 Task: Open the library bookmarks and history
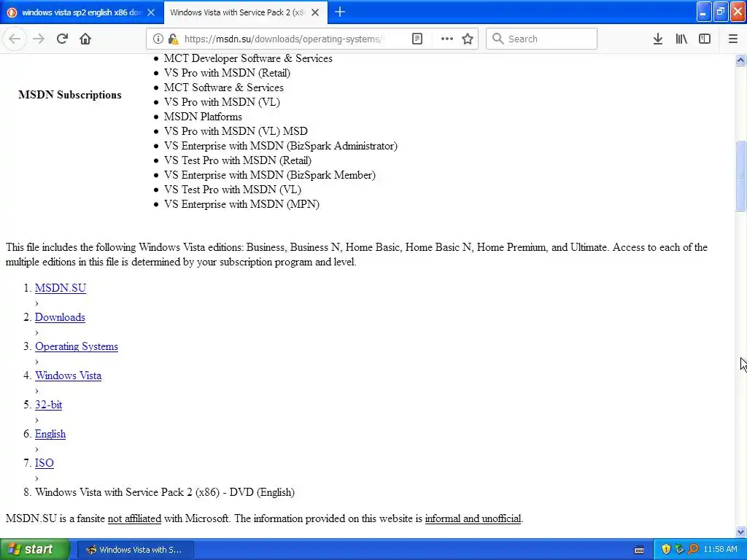681,39
